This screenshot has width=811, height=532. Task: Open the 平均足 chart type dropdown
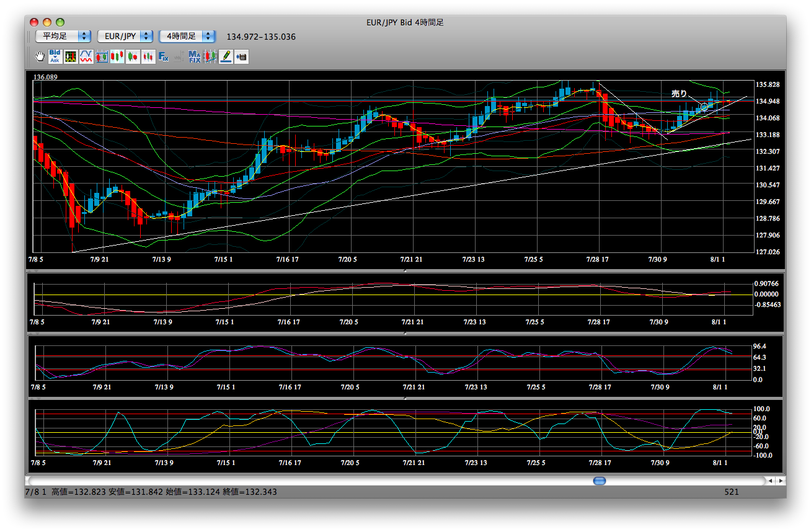coord(63,37)
